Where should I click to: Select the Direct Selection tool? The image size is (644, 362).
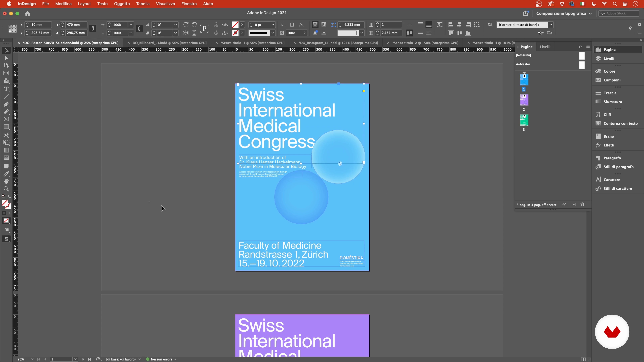6,58
